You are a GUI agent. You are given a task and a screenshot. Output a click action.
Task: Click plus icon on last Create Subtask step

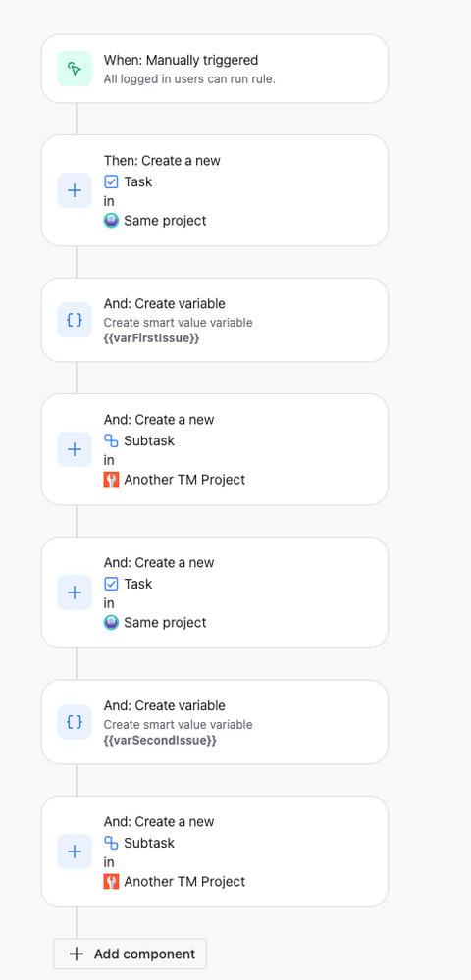(x=75, y=851)
